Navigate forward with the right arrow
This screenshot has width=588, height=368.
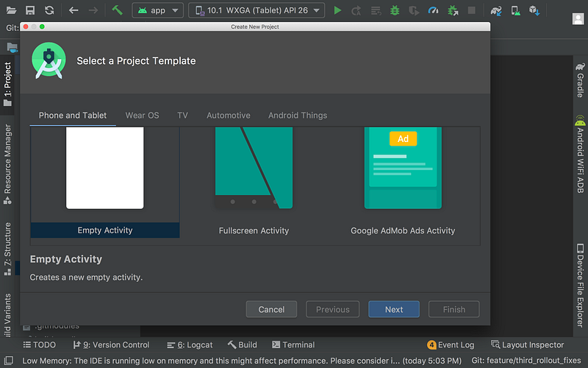[x=93, y=10]
